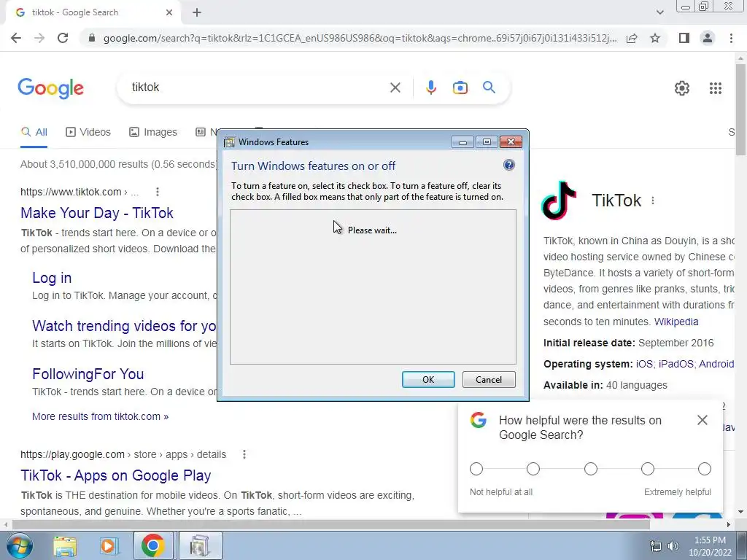Viewport: 747px width, 560px height.
Task: Start voice search with microphone icon
Action: (x=430, y=87)
